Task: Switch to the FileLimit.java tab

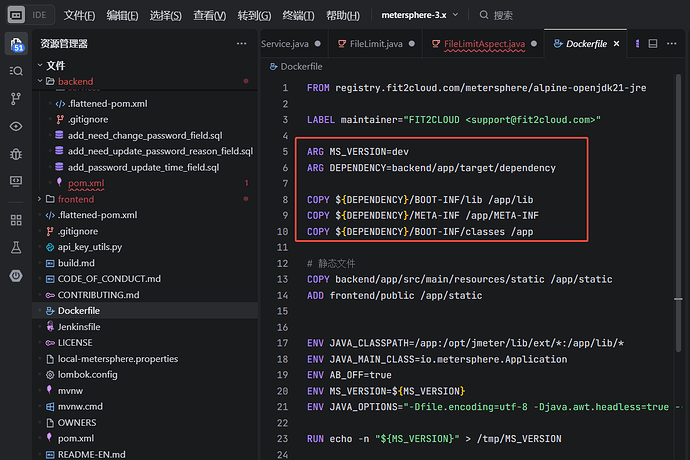Action: 375,44
